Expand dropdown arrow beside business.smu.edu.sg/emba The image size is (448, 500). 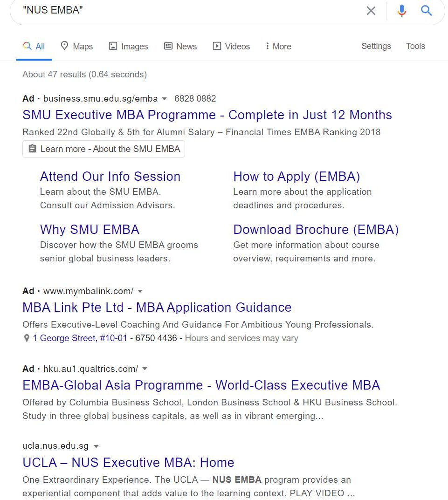tap(165, 99)
